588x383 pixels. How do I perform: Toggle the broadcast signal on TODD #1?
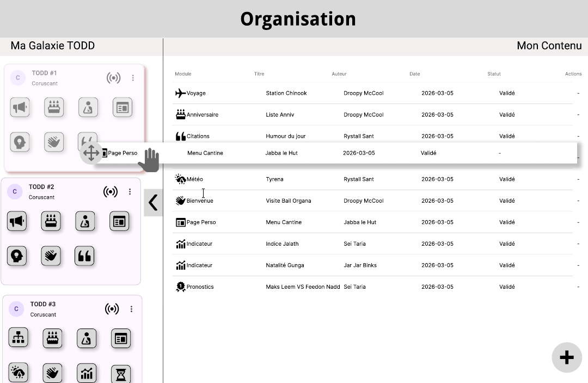[x=114, y=78]
